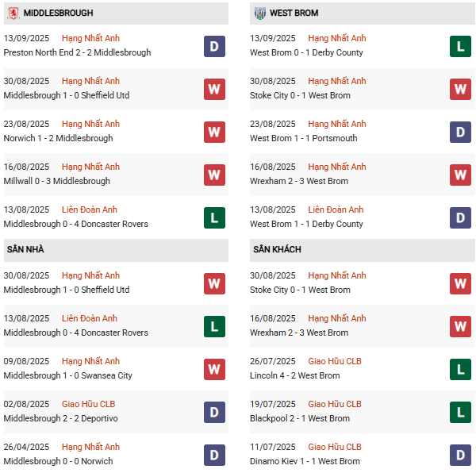Screen dimensions: 476x473
Task: Click the Hạng Nhất Anh label for the Preston match
Action: pyautogui.click(x=90, y=38)
